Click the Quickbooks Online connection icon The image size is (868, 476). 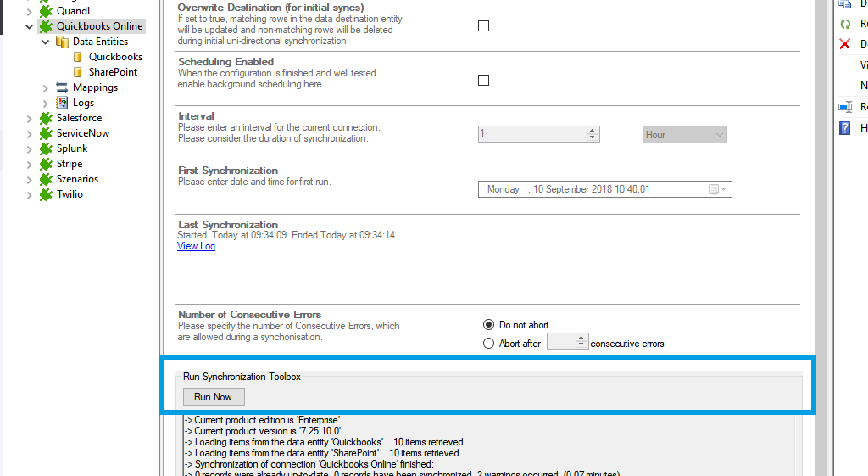pos(46,26)
